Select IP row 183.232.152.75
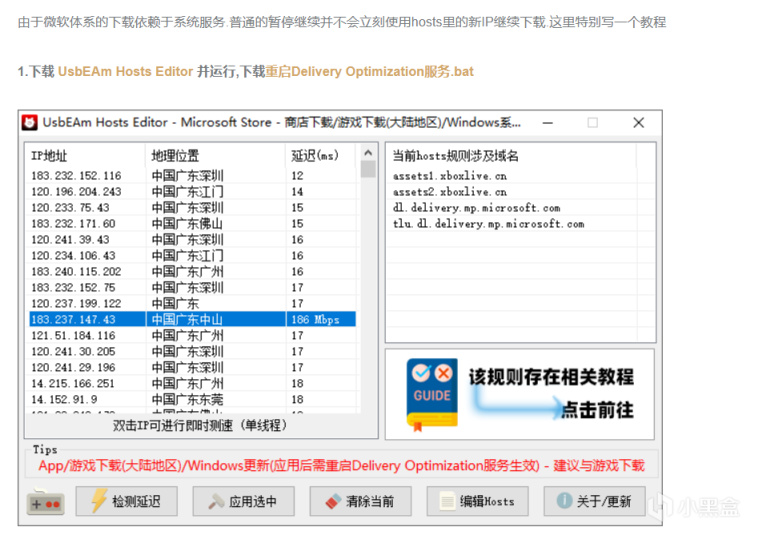This screenshot has height=535, width=762. point(192,288)
